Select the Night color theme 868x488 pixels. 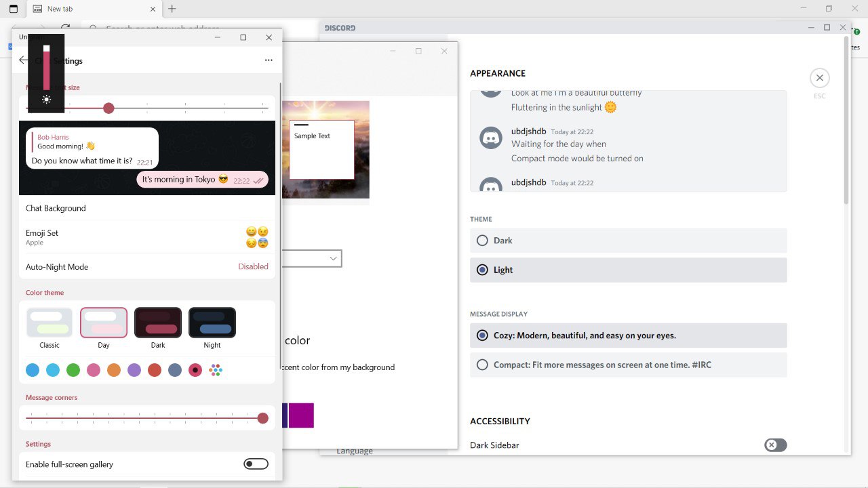coord(212,323)
